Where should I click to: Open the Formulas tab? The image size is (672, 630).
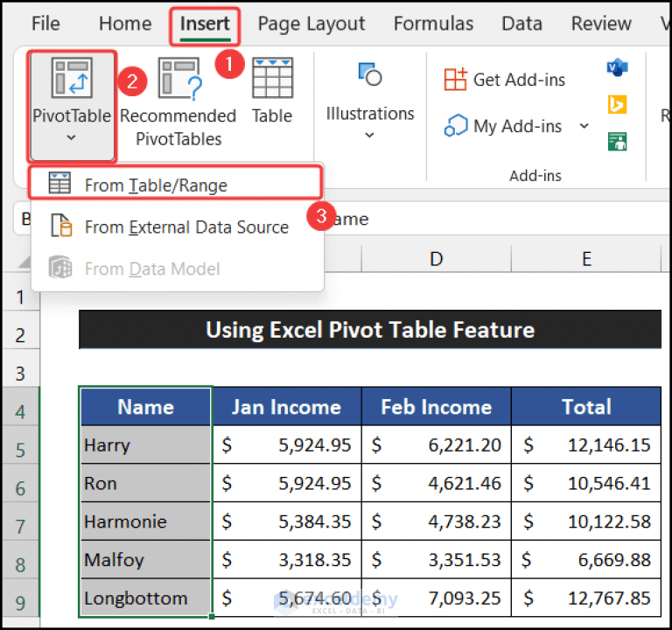tap(433, 24)
